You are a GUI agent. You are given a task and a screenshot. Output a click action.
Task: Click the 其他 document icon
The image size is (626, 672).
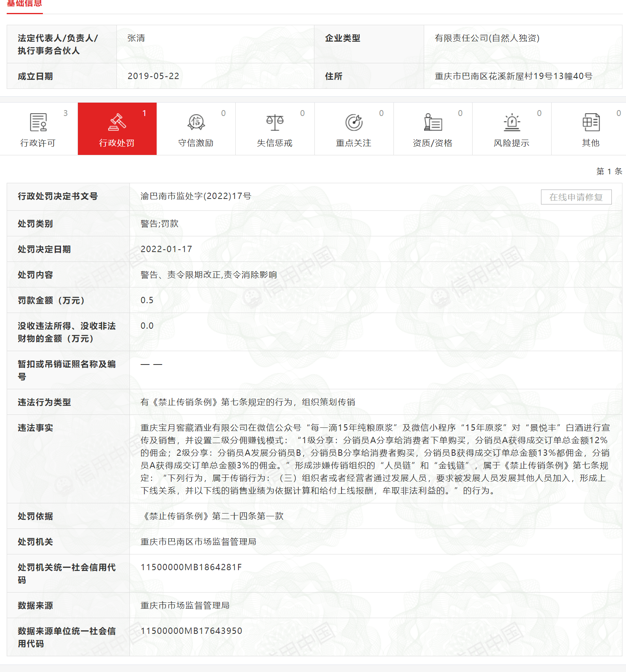591,122
